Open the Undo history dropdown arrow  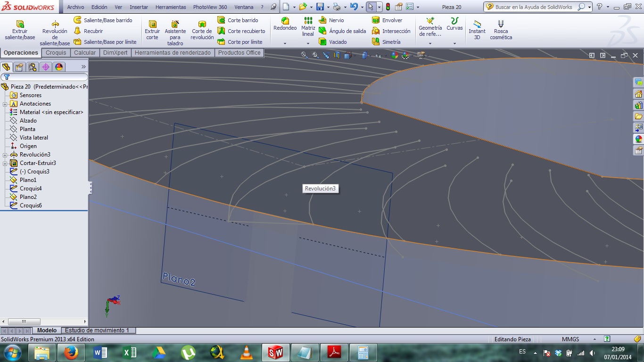tap(362, 7)
